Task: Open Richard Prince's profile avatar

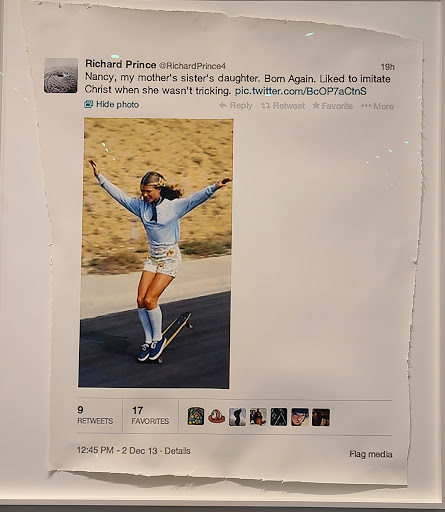Action: coord(61,76)
